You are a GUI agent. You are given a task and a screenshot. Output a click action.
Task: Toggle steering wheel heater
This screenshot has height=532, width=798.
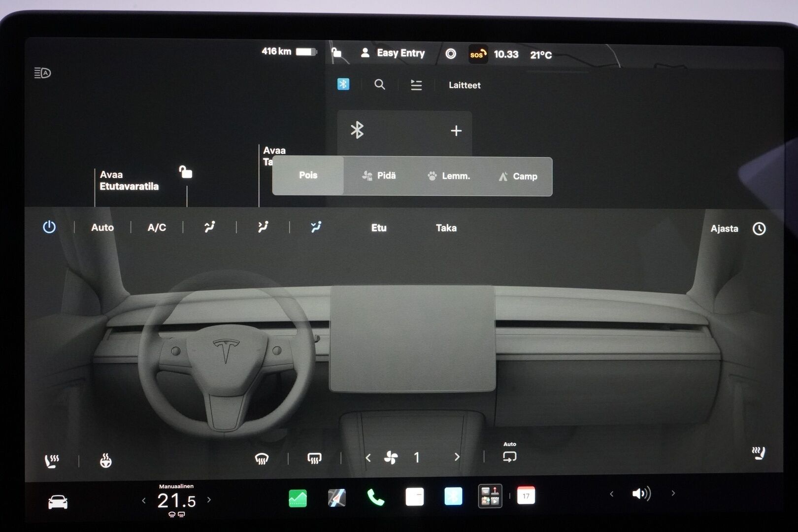pos(106,461)
